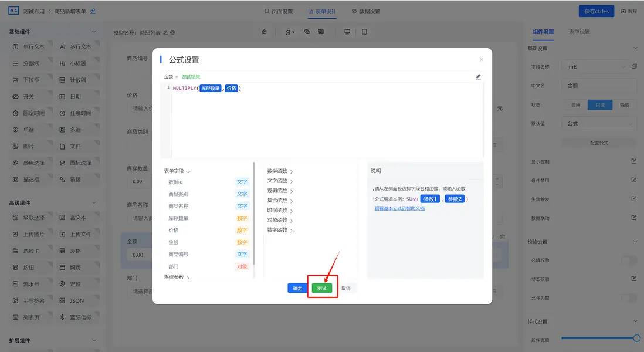
Task: Click the 测试 button in the formula dialog
Action: pos(323,288)
